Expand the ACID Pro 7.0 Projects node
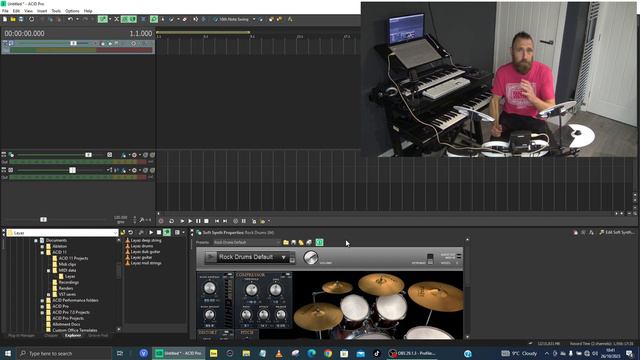Screen dimensions: 640x360 click(x=42, y=313)
